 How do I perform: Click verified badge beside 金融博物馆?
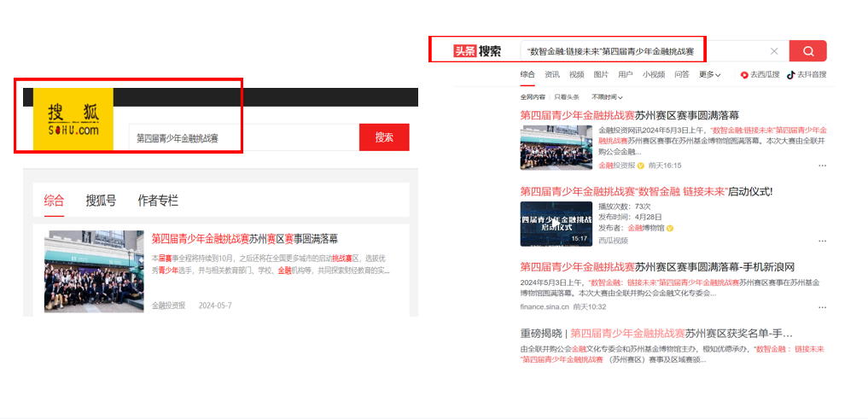[669, 228]
